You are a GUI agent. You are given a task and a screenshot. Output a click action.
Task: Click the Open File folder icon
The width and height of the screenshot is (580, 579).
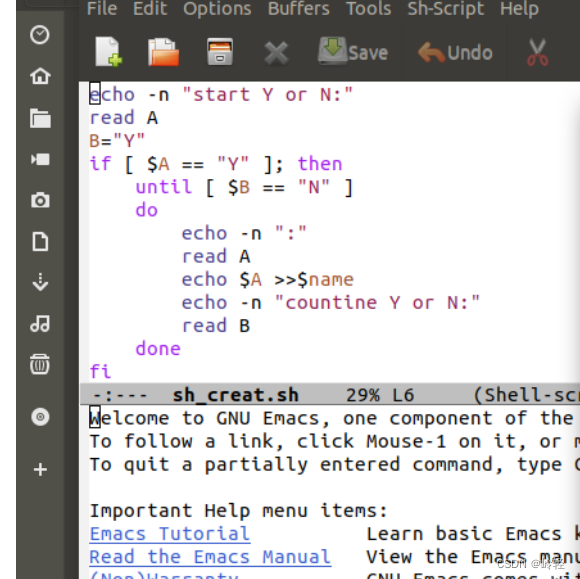point(163,52)
